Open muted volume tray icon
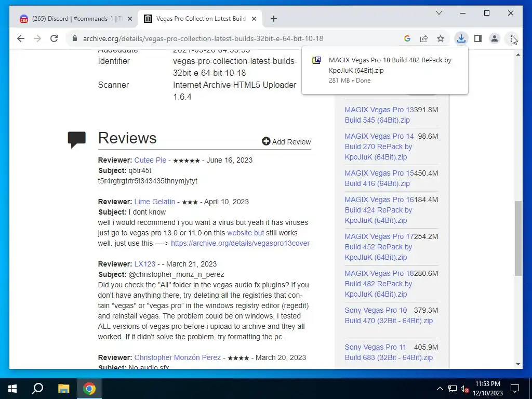Screen dimensions: 532x399 [465, 389]
